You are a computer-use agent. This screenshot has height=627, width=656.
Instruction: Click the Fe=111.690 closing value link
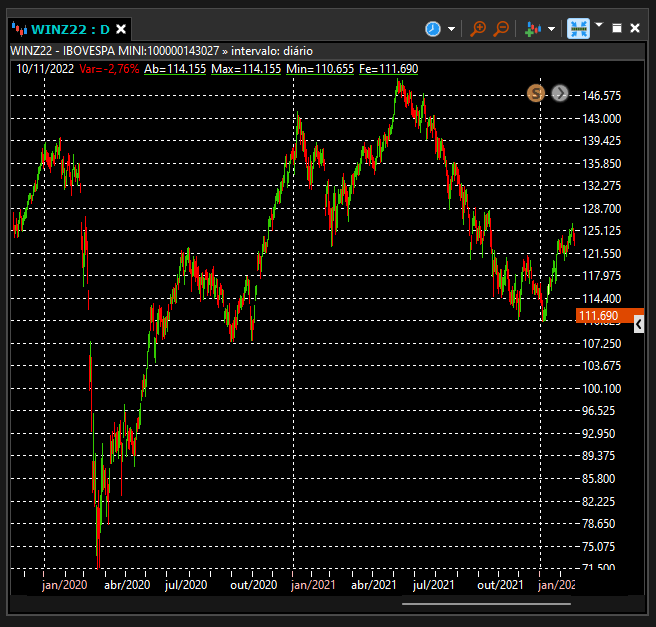pos(389,69)
